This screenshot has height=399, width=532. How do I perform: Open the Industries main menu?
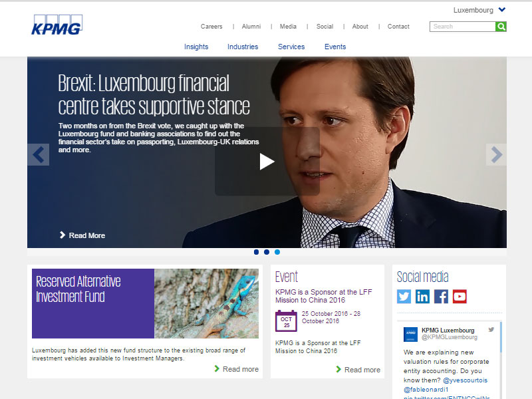coord(243,47)
